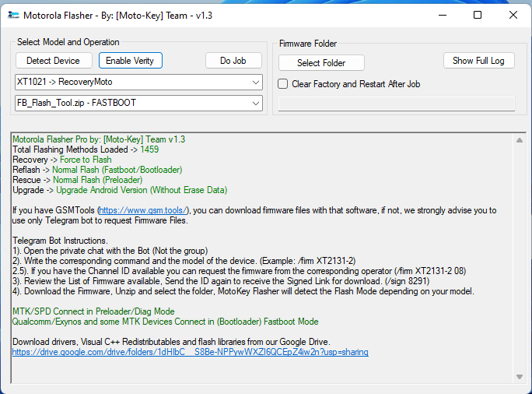Viewport: 532px width, 394px height.
Task: Enable Clear Factory and Restart After Job checkbox
Action: [x=284, y=83]
